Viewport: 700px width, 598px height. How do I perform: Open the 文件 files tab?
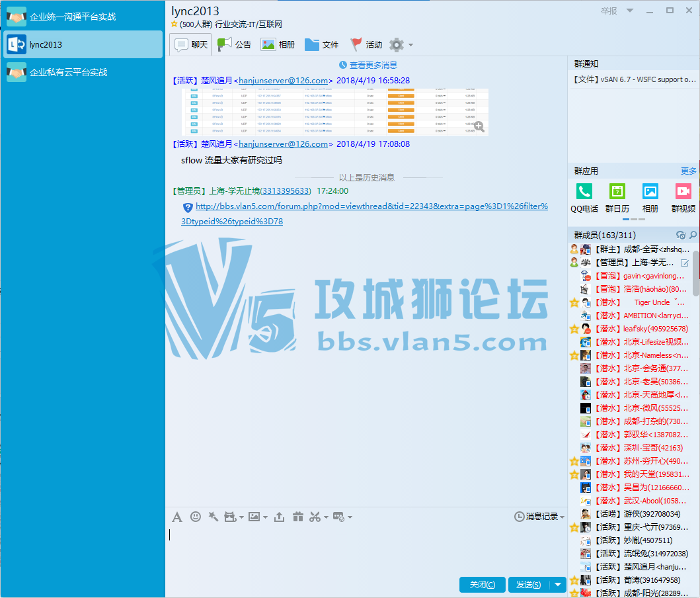click(321, 45)
